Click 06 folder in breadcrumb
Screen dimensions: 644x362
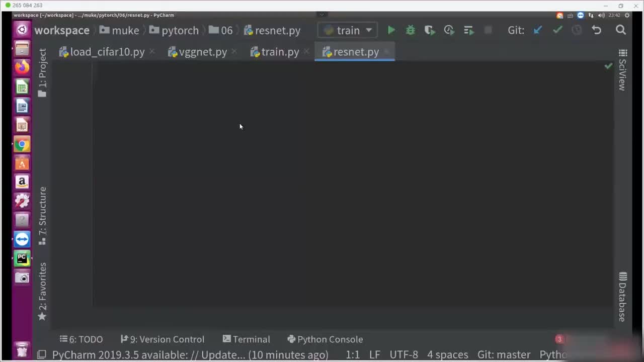(221, 30)
